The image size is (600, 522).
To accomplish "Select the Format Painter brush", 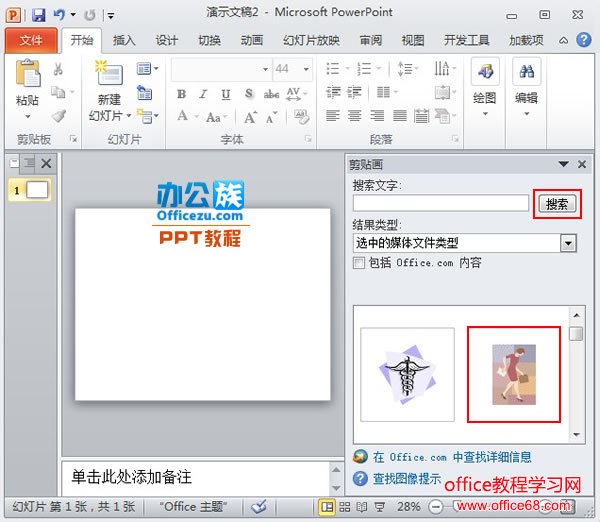I will pyautogui.click(x=59, y=116).
